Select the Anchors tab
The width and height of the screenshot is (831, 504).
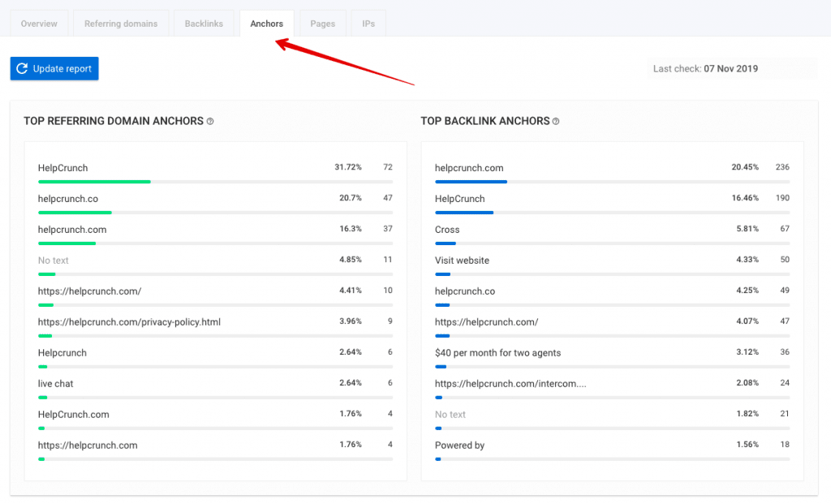coord(266,24)
